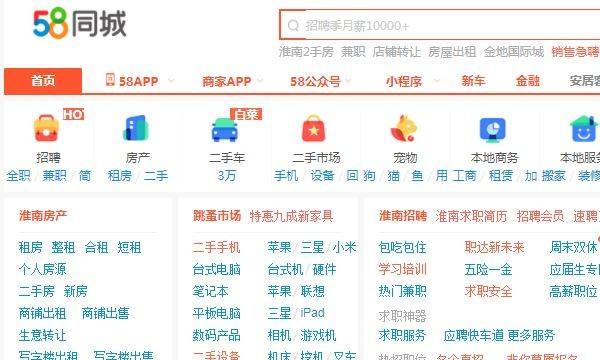Open 平板电脑 link
Screen dimensions: 600x360
(x=217, y=313)
